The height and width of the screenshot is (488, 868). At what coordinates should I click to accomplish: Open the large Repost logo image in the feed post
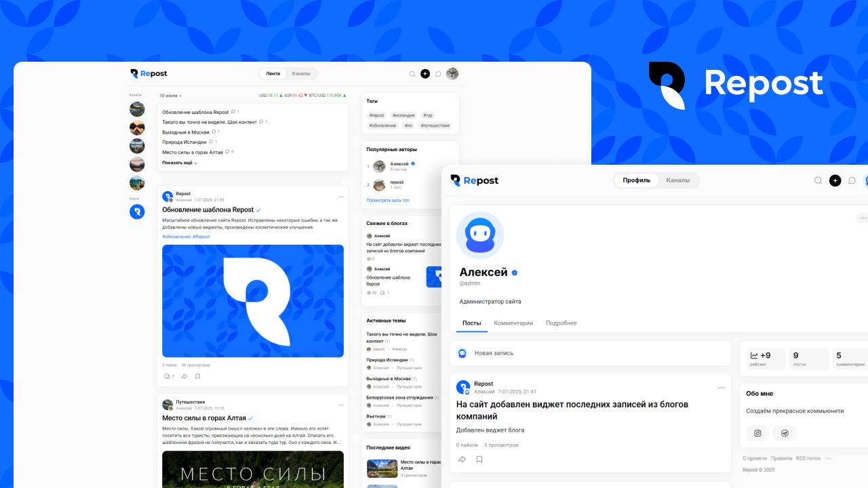253,301
